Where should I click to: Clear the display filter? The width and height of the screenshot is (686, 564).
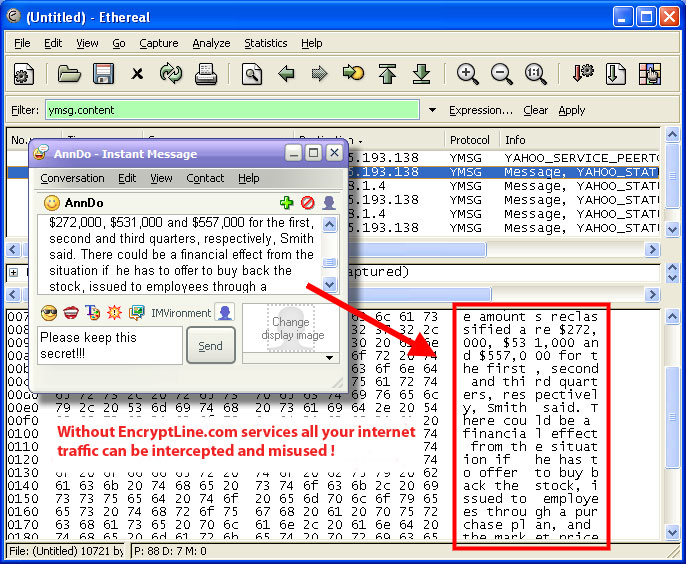(x=536, y=110)
